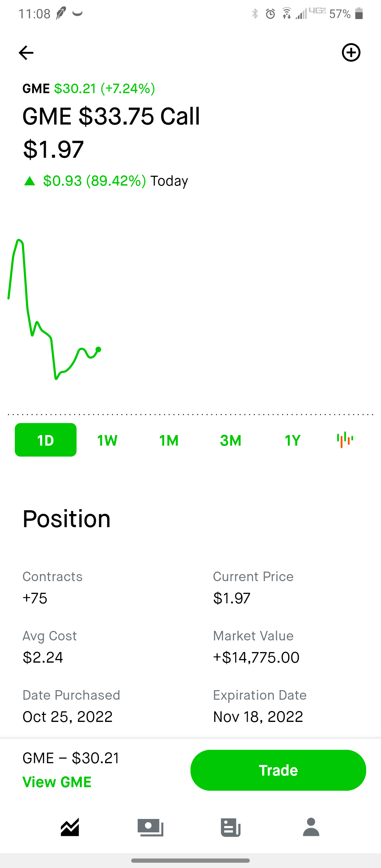The height and width of the screenshot is (868, 381).
Task: Tap the green price chart endpoint dot
Action: tap(98, 349)
